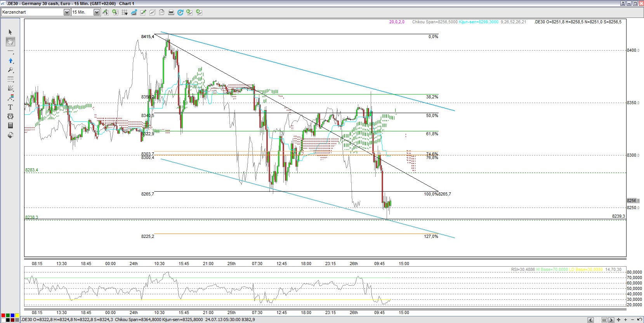Screen dimensions: 644x323
Task: Open the calculator tool
Action: tap(10, 126)
